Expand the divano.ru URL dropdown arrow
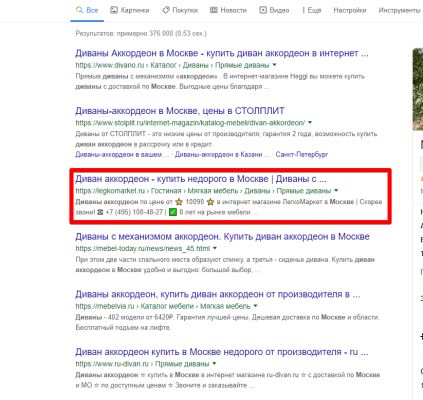This screenshot has width=423, height=400. (x=274, y=65)
